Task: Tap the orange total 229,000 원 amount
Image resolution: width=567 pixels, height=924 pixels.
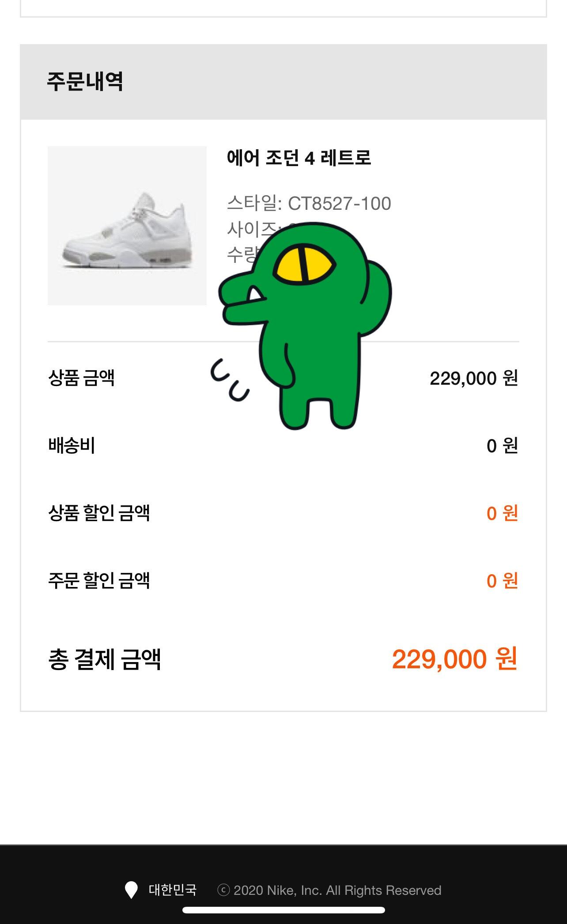Action: pos(454,659)
